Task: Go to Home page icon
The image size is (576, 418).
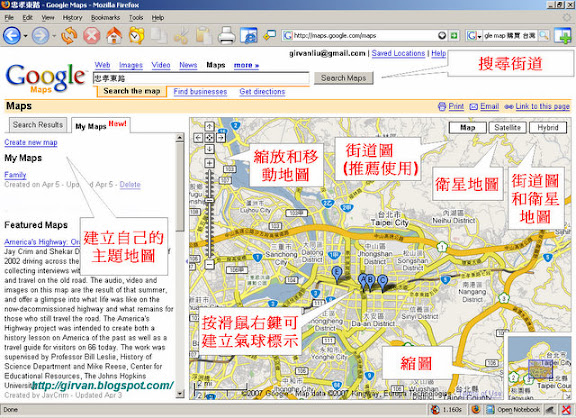Action: click(x=114, y=36)
